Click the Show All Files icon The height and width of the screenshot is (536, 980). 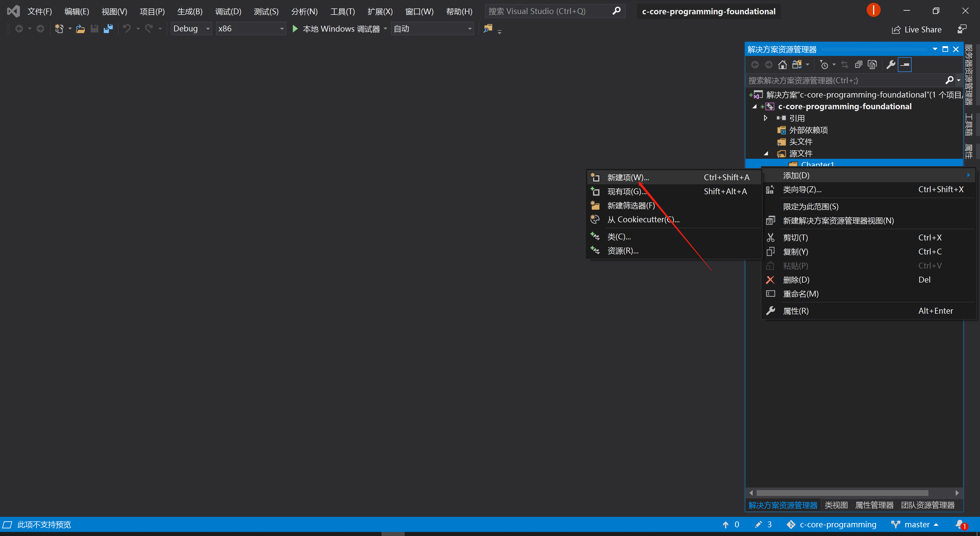[x=872, y=65]
